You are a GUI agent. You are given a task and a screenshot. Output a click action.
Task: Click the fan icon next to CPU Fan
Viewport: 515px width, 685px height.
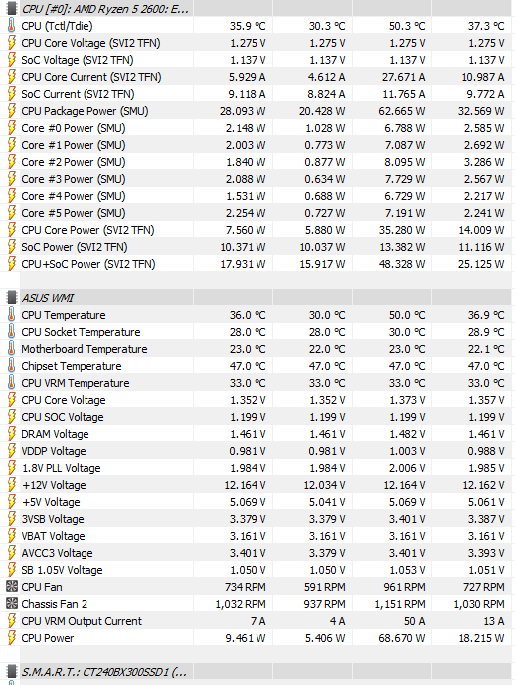[x=12, y=587]
